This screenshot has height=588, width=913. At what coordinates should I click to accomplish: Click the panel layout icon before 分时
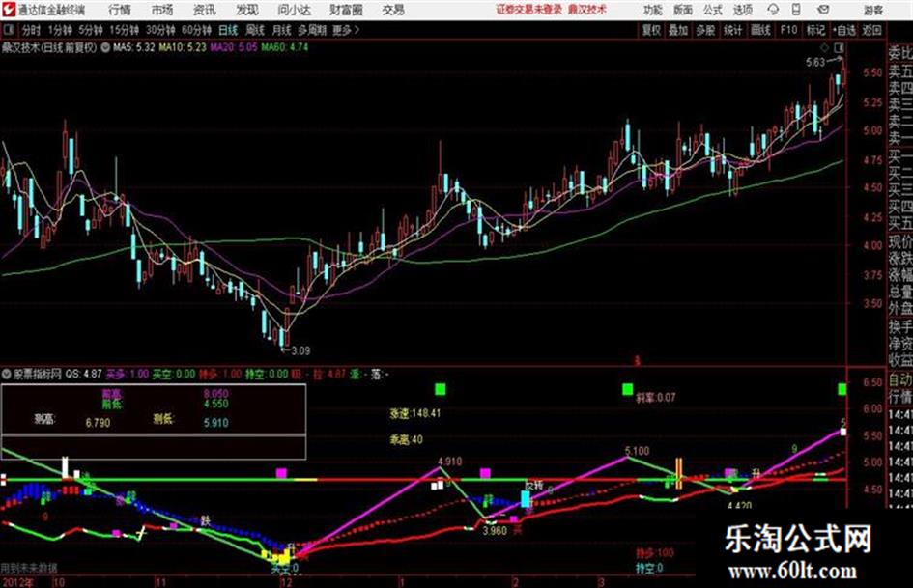click(8, 30)
